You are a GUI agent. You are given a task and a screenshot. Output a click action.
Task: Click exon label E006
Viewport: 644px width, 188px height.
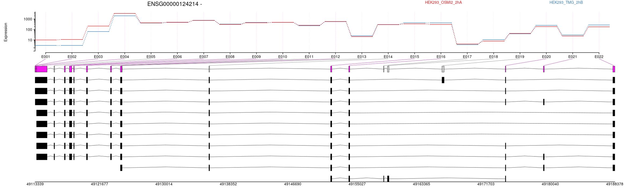177,57
